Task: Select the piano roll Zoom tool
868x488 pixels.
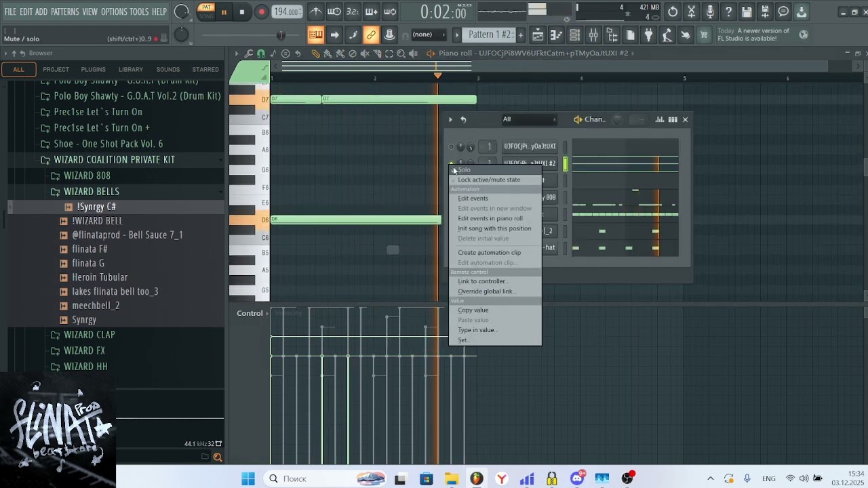Action: pyautogui.click(x=401, y=54)
